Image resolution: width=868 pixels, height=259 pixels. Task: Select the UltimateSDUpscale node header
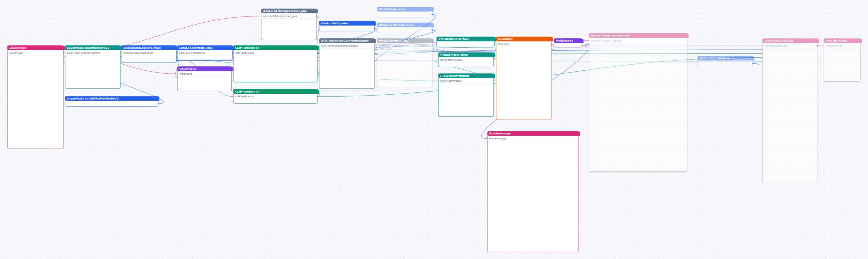coord(791,41)
